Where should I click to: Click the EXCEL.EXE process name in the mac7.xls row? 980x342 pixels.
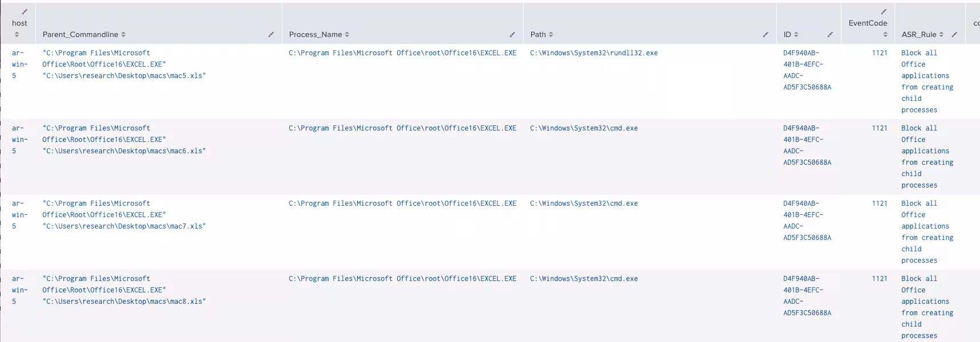[x=402, y=203]
